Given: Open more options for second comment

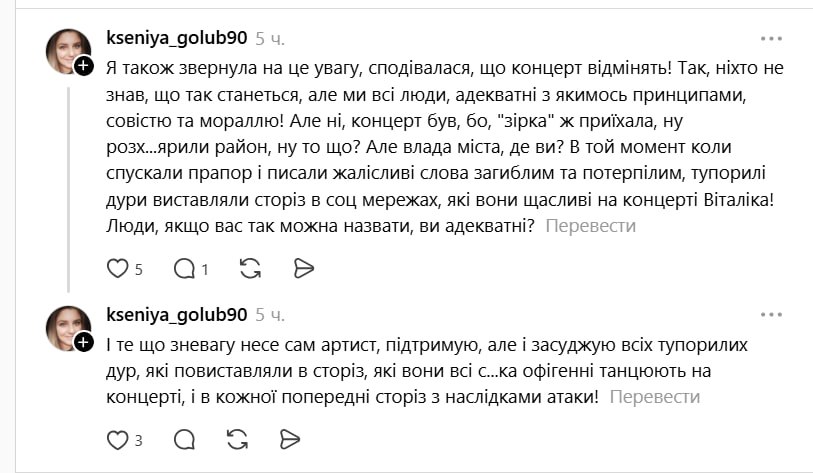Looking at the screenshot, I should [x=771, y=315].
